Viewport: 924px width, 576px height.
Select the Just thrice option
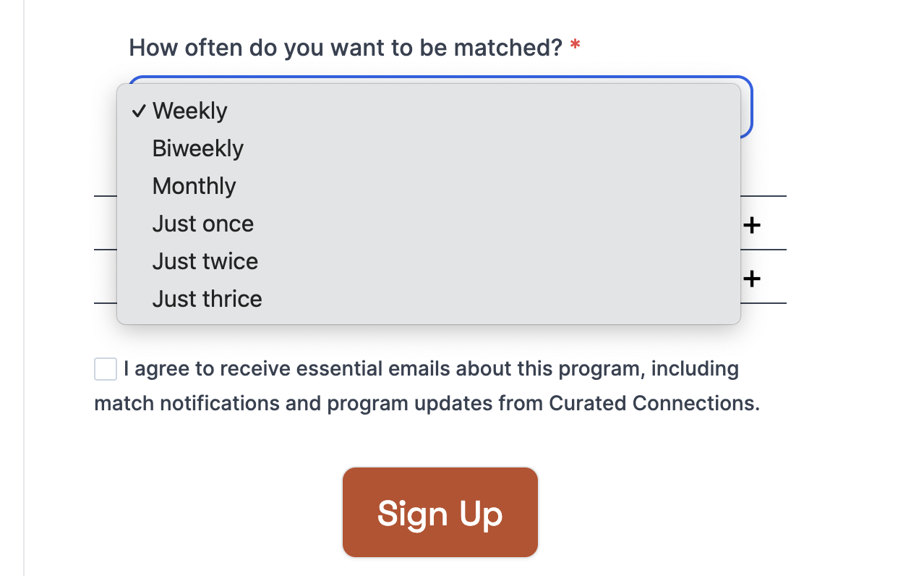(429, 299)
